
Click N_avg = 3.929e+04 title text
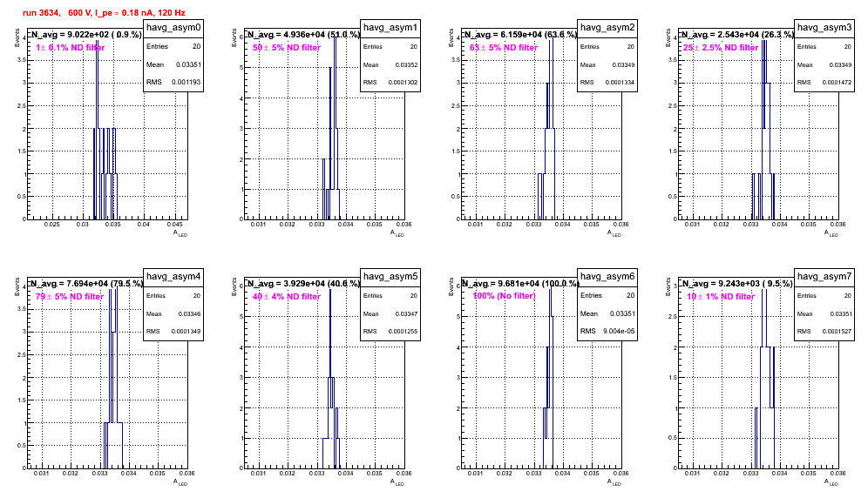pos(304,283)
